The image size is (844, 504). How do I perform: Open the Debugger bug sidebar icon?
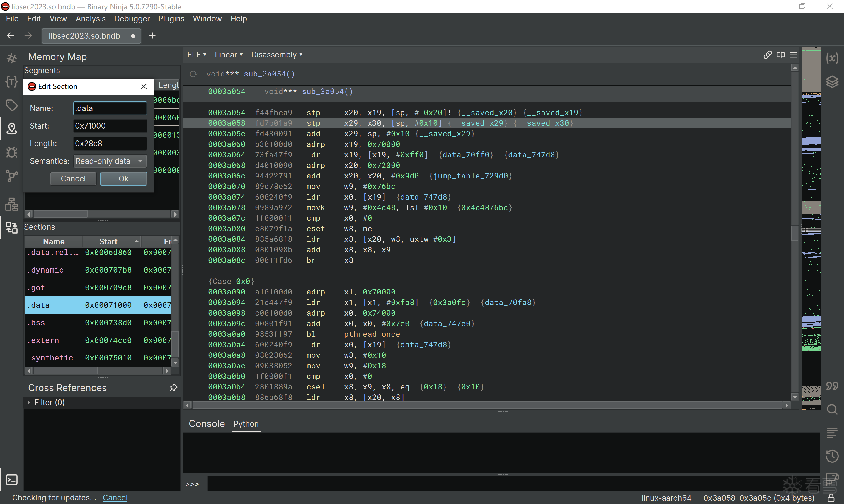click(x=11, y=152)
